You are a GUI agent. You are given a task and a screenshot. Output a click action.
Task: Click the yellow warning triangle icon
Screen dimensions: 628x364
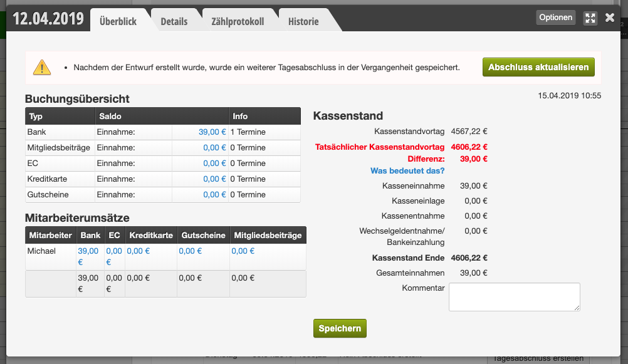click(x=41, y=67)
